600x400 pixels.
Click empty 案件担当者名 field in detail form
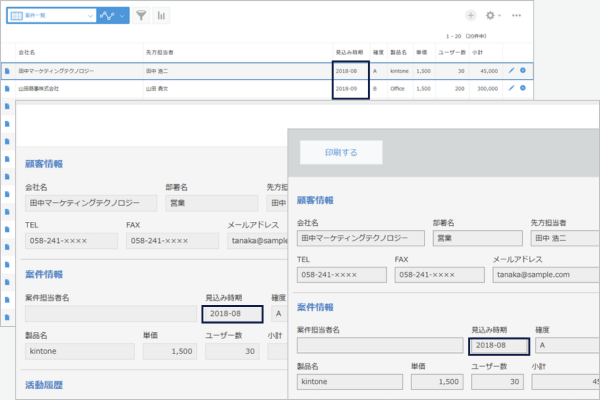[111, 313]
